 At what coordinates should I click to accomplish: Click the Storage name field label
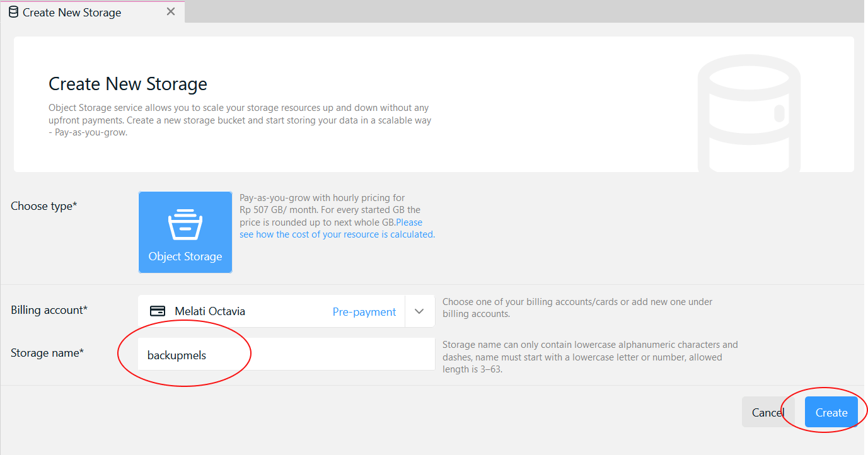click(x=47, y=353)
